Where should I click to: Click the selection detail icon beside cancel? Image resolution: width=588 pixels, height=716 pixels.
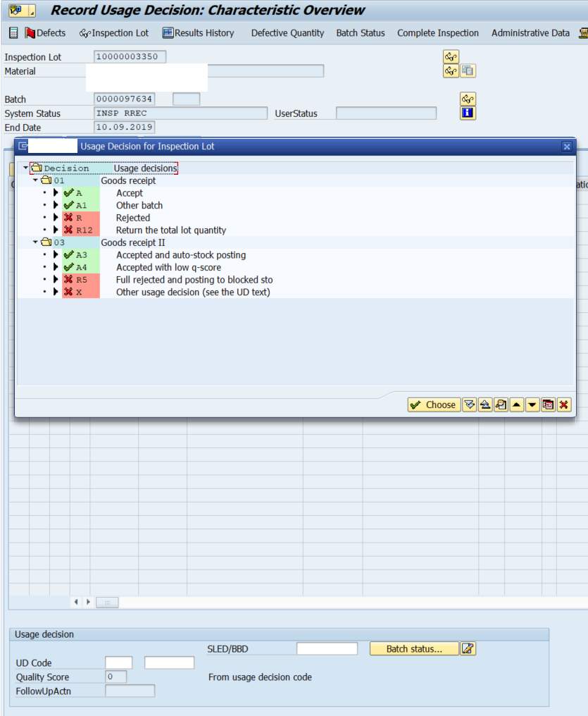point(548,405)
